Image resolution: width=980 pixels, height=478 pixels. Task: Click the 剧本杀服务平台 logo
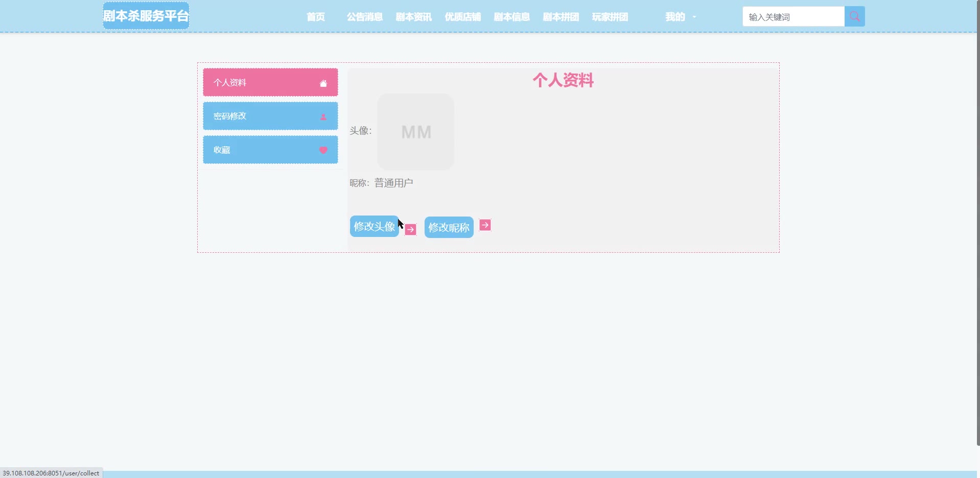pyautogui.click(x=146, y=16)
